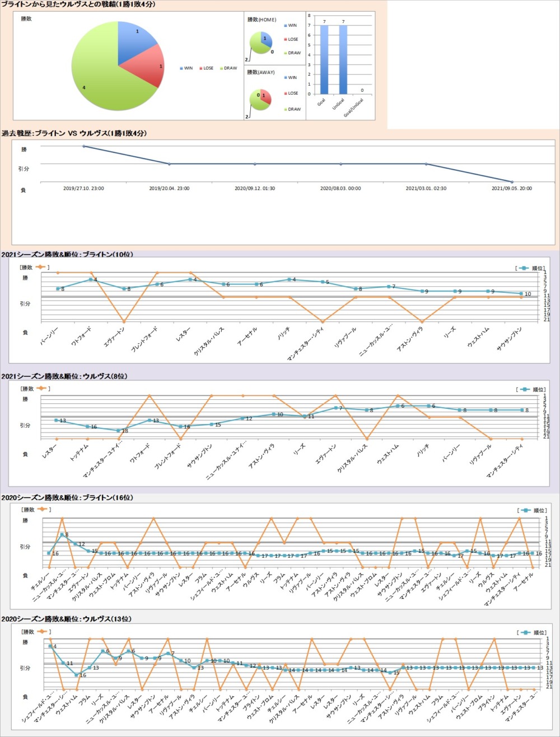Screen dimensions: 560x737
Task: Click 勝敗 legend marker in 2020 Wolves chart
Action: point(42,632)
